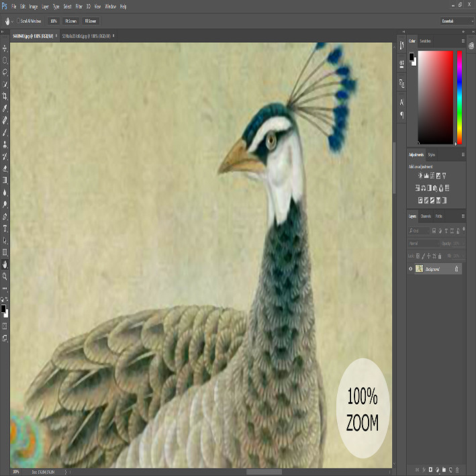Select the Dodge tool
Screen dimensions: 476x476
(5, 204)
